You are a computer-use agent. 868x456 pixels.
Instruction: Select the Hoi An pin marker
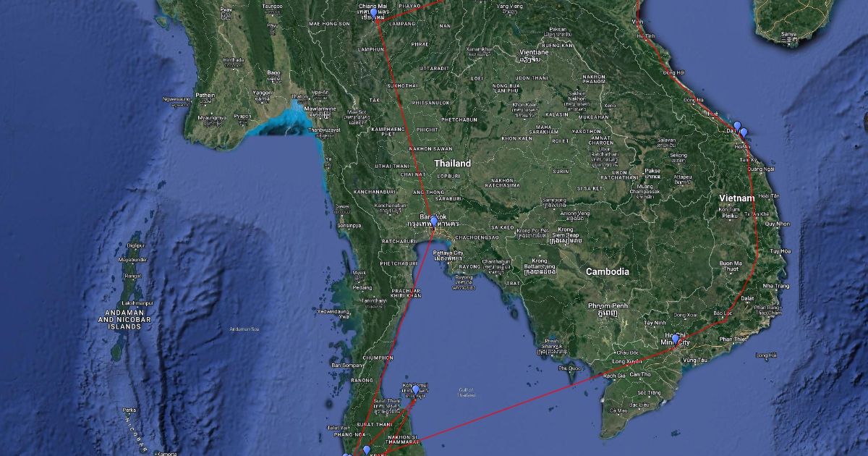(744, 134)
